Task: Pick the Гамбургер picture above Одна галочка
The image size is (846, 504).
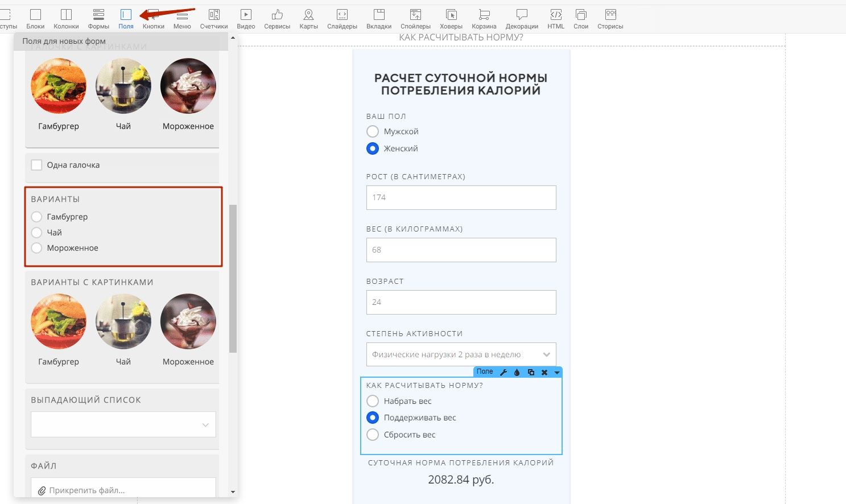Action: [x=59, y=86]
